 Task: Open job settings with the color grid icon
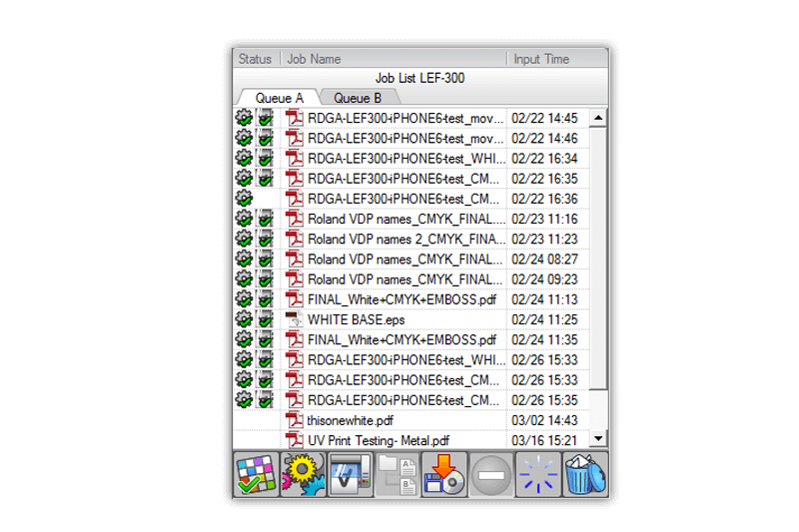(256, 474)
